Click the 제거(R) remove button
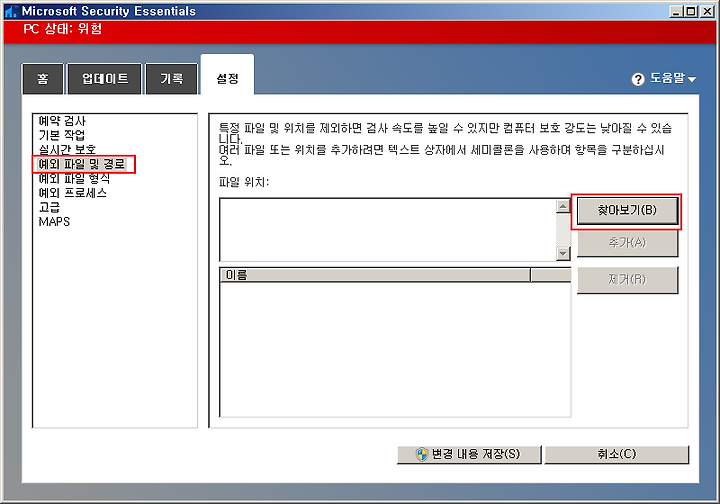 point(627,280)
